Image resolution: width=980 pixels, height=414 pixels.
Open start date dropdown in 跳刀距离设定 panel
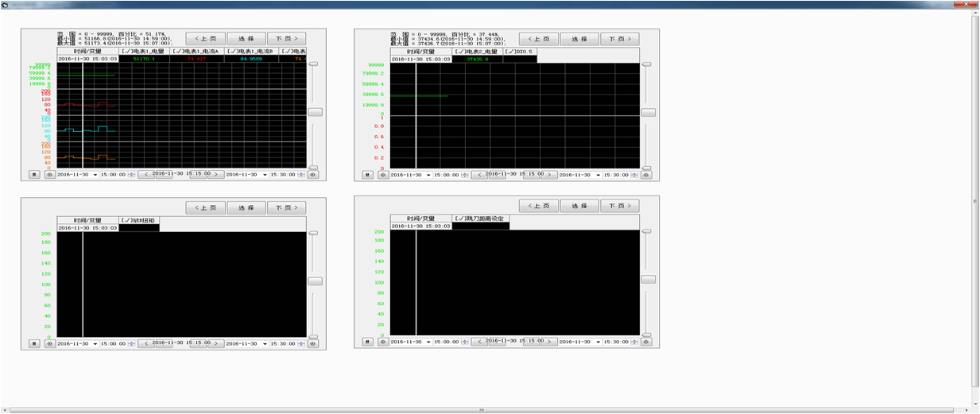pyautogui.click(x=429, y=342)
